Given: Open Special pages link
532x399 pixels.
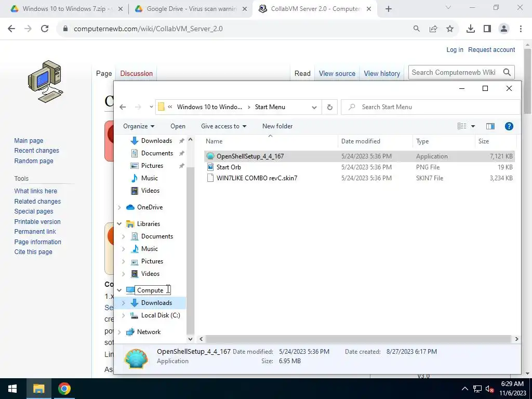Looking at the screenshot, I should tap(34, 211).
